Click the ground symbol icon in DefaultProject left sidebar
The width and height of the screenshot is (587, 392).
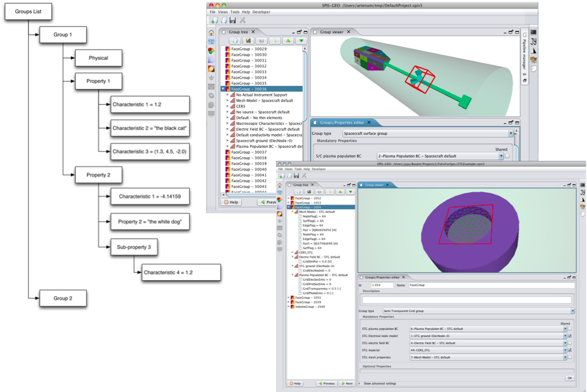tap(212, 77)
